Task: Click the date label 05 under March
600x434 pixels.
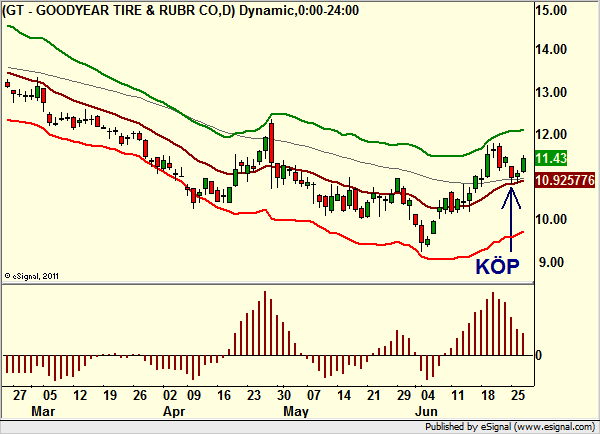Action: [50, 395]
